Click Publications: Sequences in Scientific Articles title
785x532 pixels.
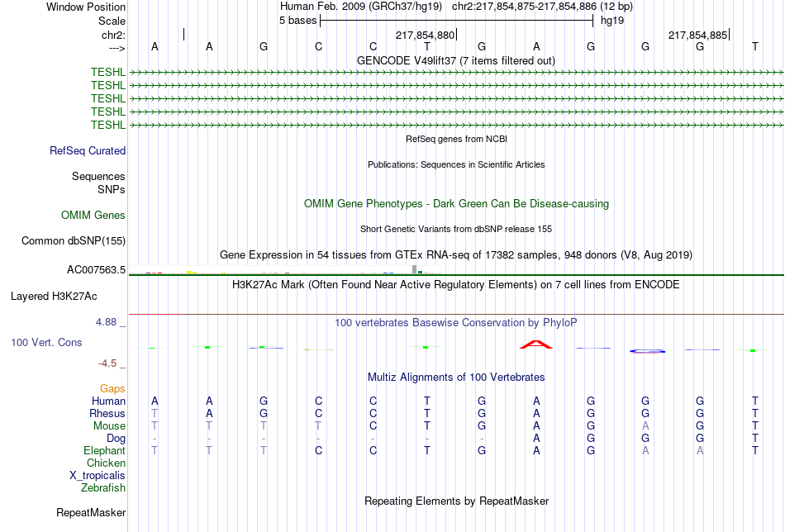tap(456, 164)
